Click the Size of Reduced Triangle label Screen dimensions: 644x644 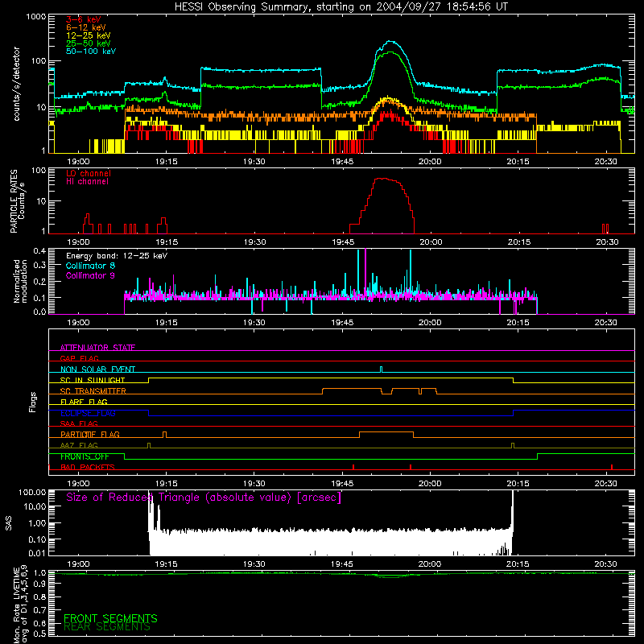(x=204, y=497)
